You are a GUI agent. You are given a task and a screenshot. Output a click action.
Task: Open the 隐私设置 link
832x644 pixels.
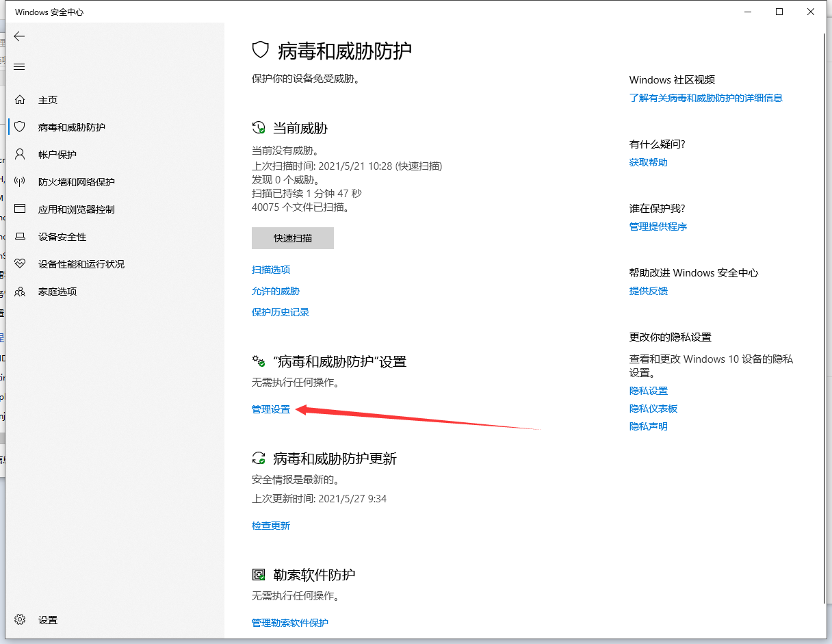coord(649,391)
